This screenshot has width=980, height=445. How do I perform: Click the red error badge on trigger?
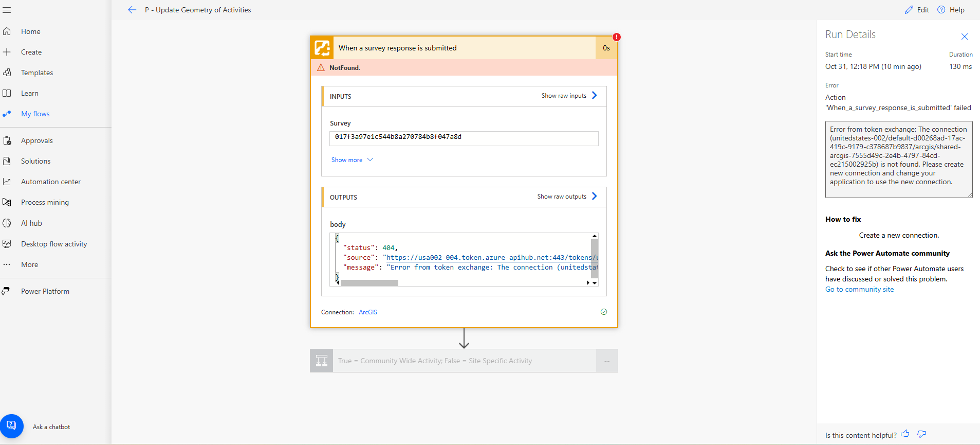pos(617,37)
